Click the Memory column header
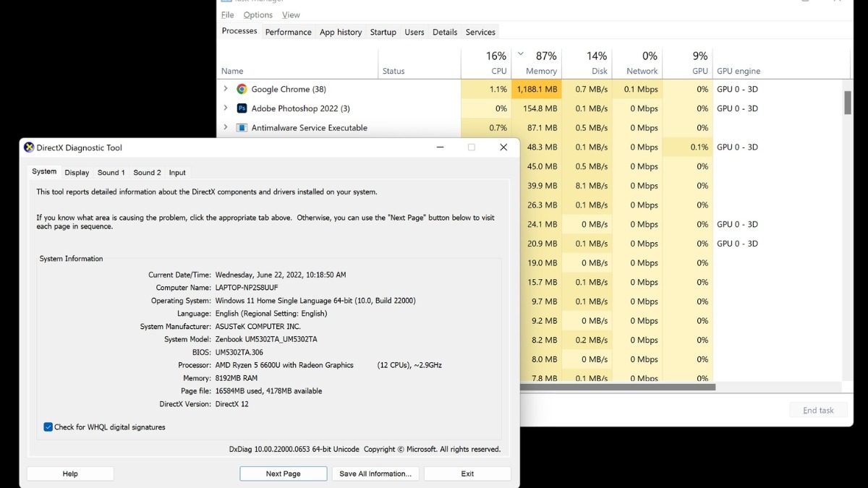 537,64
